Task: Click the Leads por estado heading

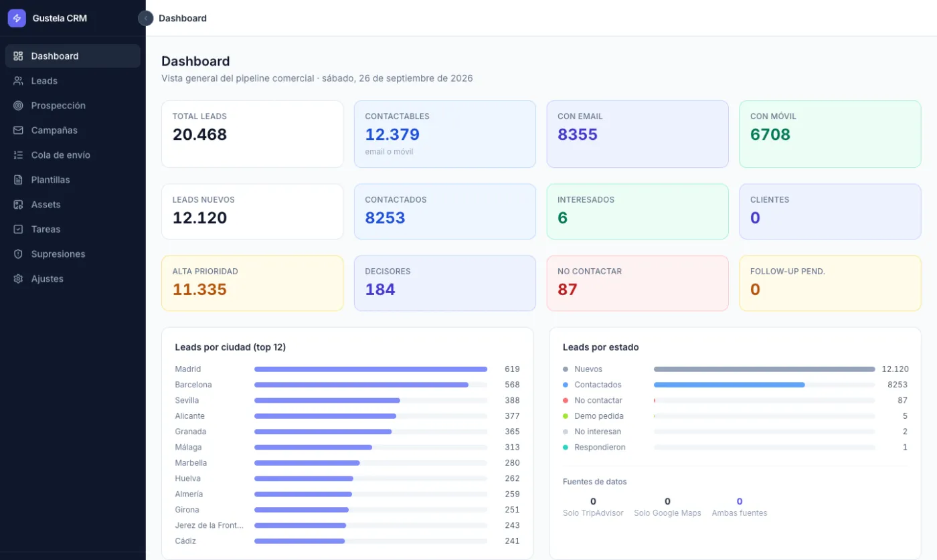Action: [600, 347]
